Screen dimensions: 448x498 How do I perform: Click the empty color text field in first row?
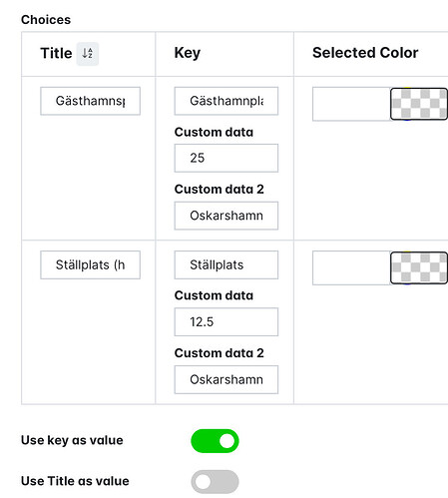[x=351, y=104]
